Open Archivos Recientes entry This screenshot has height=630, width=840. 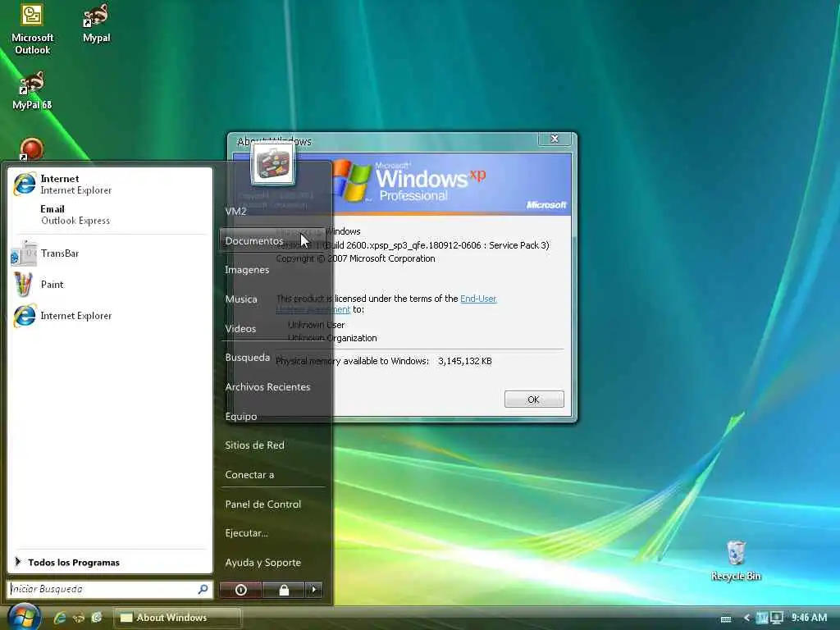click(x=267, y=387)
